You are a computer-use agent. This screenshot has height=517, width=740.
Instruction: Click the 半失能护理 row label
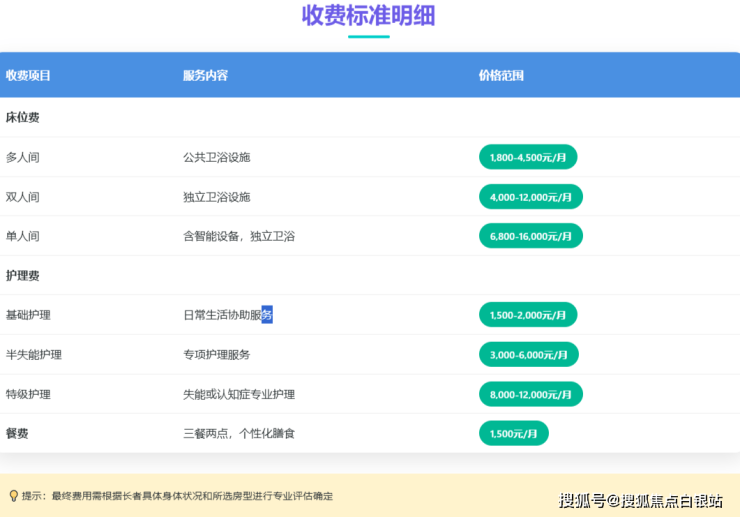[34, 354]
